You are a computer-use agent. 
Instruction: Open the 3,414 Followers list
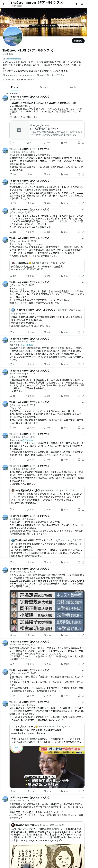(x=25, y=80)
